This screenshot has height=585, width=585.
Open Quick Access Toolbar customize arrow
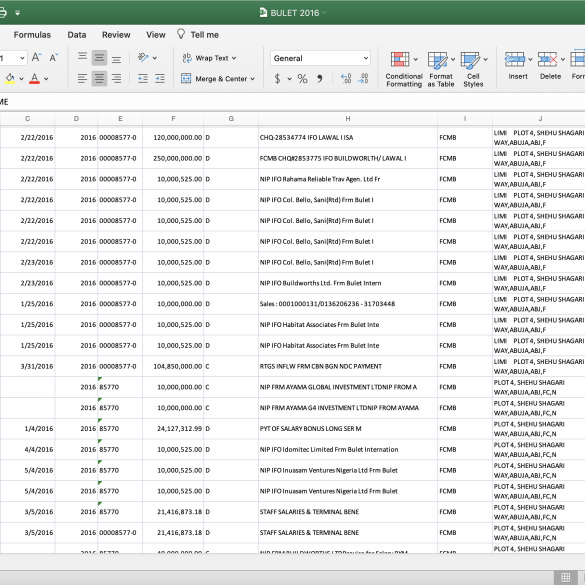coord(17,13)
